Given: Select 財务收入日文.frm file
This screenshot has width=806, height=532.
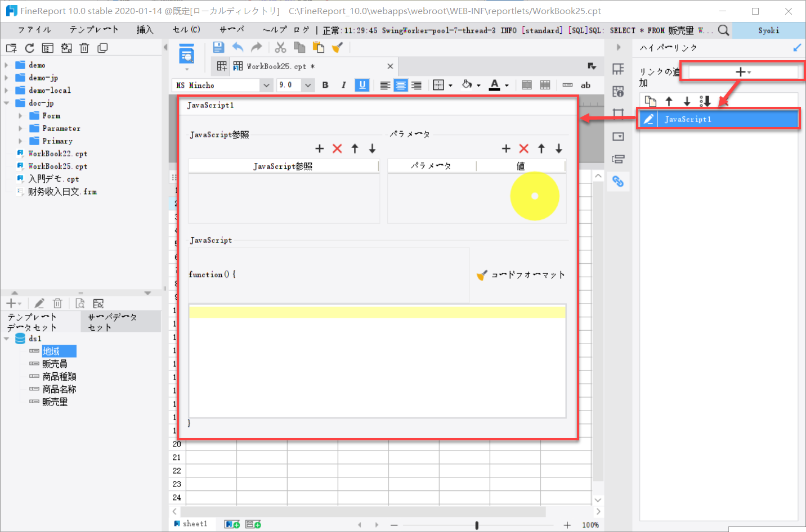Looking at the screenshot, I should [62, 192].
